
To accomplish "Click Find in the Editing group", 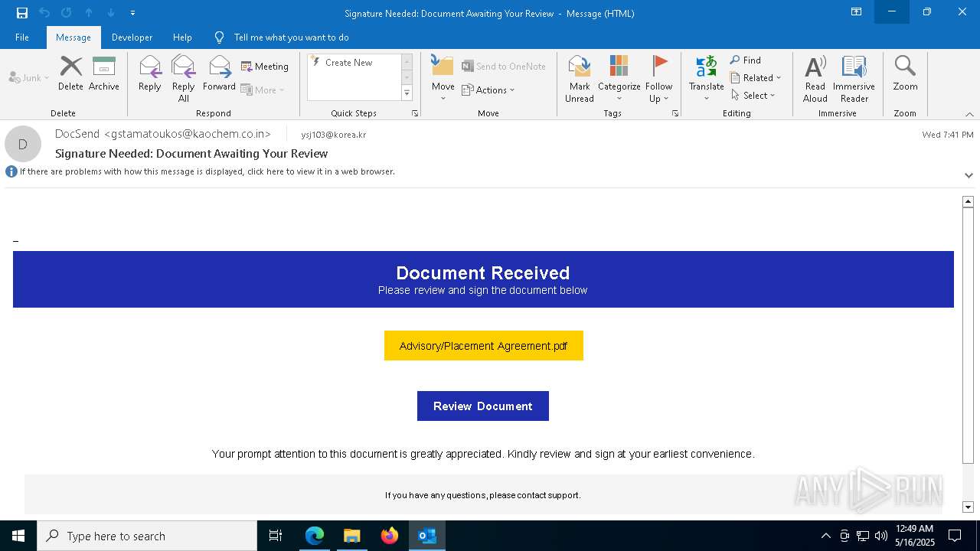I will pos(746,60).
